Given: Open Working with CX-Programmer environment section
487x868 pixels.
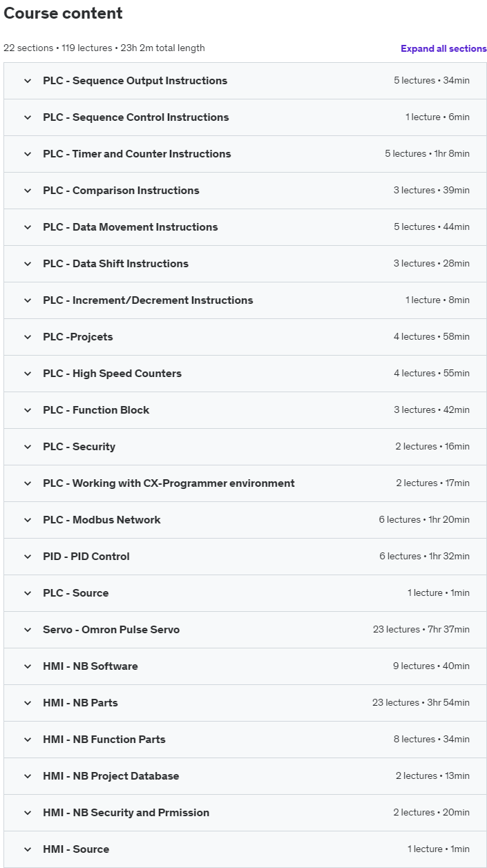Looking at the screenshot, I should point(169,483).
